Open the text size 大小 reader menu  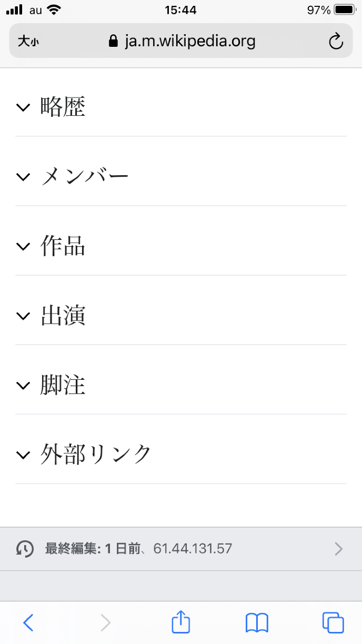(28, 41)
